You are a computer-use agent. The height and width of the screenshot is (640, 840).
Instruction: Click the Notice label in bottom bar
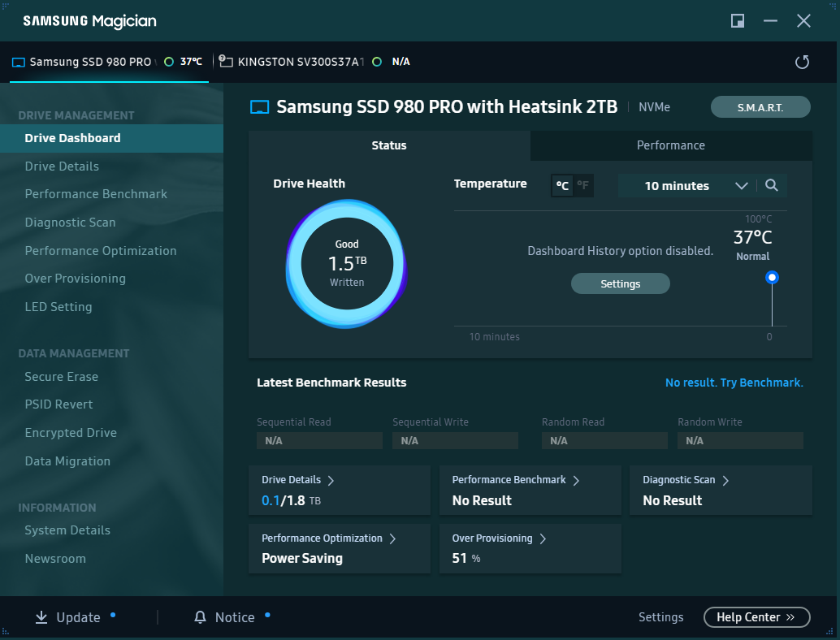(235, 618)
